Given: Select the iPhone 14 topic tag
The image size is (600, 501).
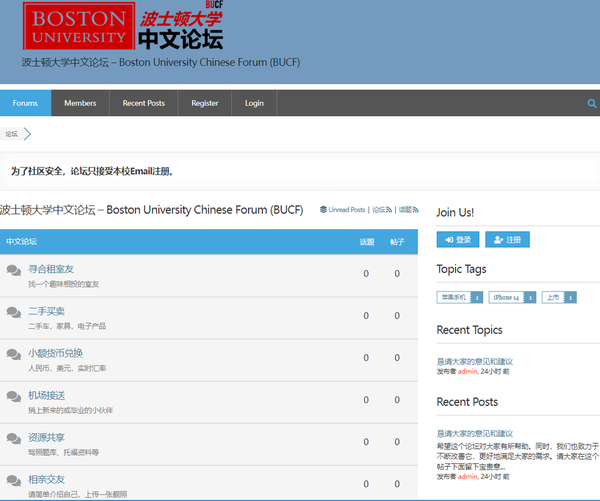Looking at the screenshot, I should tap(512, 297).
